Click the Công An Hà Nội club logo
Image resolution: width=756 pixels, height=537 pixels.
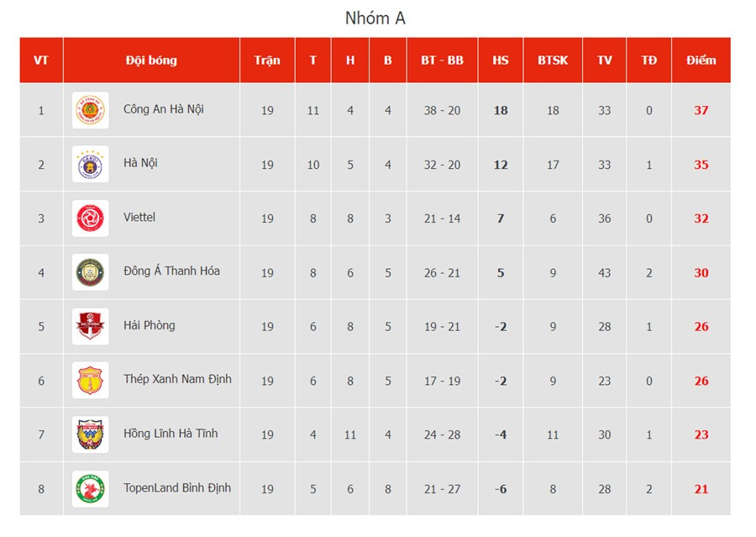[x=90, y=110]
